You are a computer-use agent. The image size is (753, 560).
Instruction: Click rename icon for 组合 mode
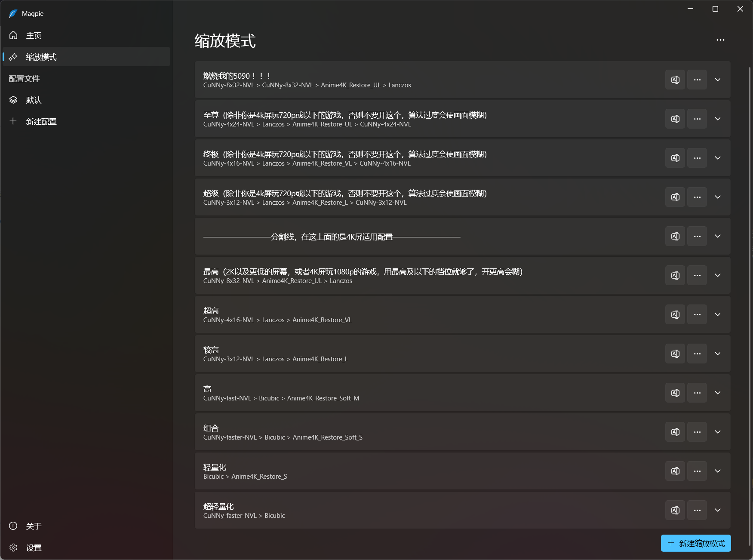point(675,432)
